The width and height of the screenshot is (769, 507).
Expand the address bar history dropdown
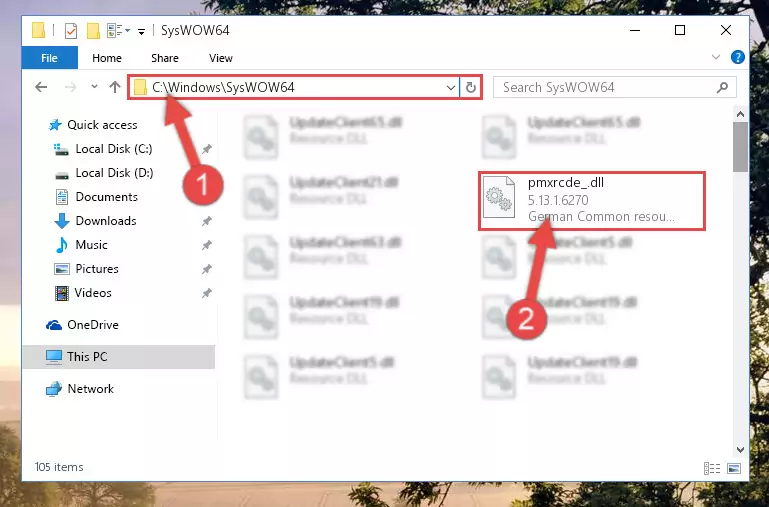click(451, 88)
